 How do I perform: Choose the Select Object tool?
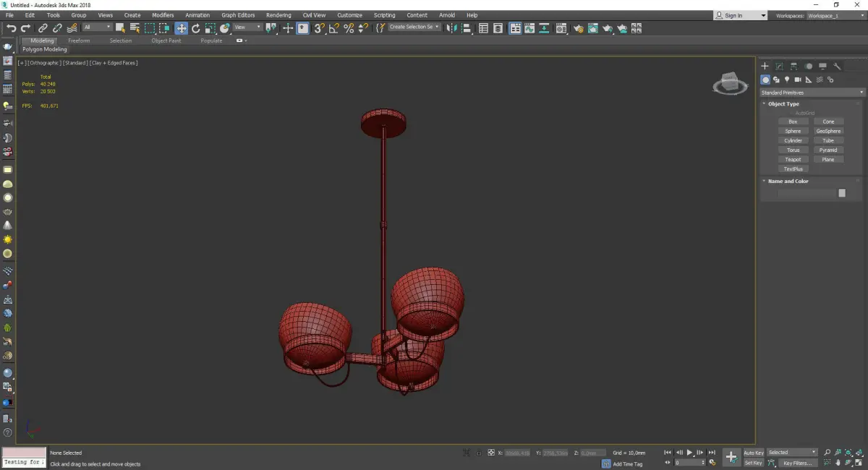click(121, 28)
